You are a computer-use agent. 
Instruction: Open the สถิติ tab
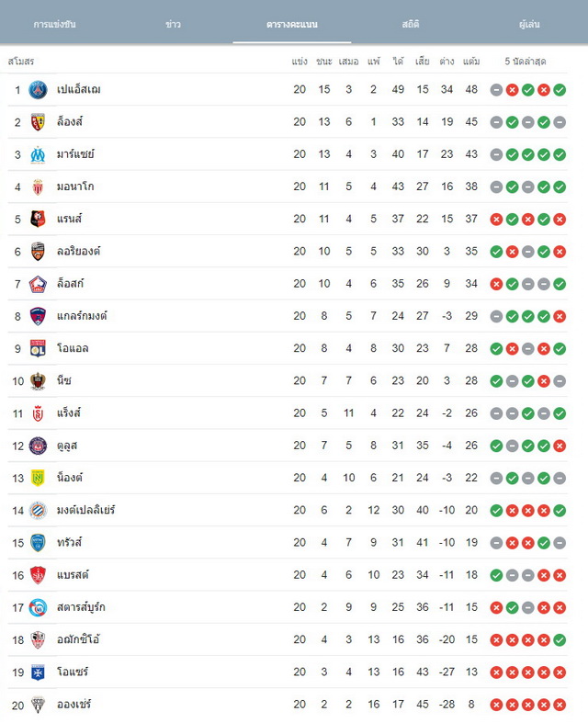(410, 24)
